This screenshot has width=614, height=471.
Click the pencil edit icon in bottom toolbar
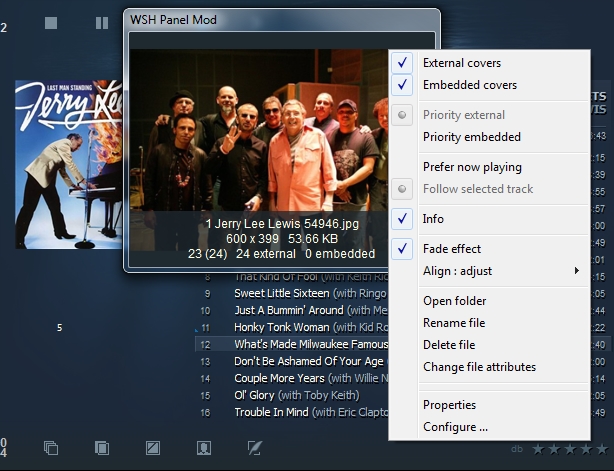[x=255, y=448]
